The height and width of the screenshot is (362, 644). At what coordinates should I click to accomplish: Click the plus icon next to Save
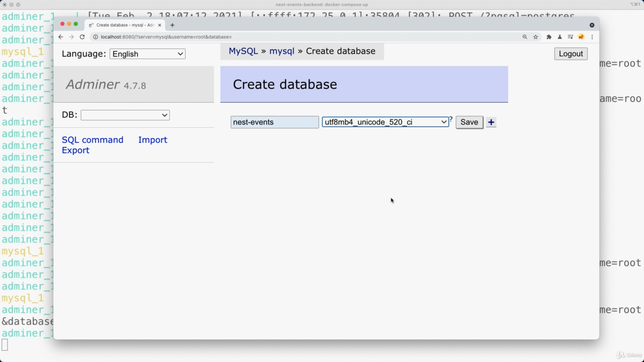491,122
